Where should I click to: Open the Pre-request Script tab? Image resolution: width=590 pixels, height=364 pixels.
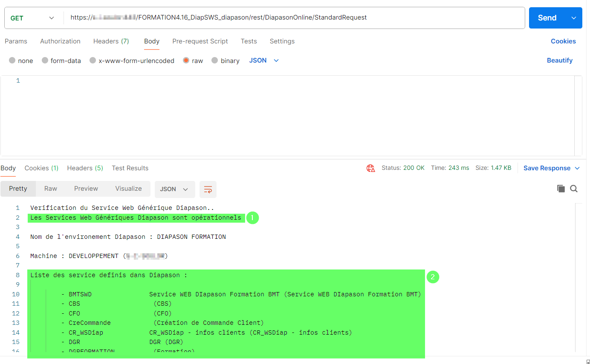[x=200, y=41]
